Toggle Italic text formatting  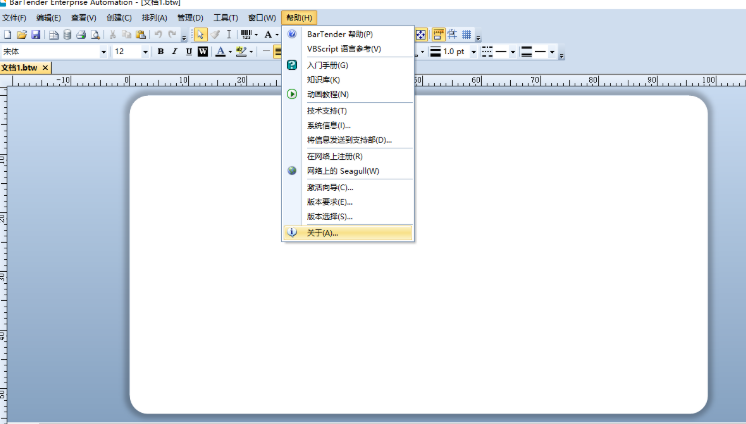pos(174,51)
